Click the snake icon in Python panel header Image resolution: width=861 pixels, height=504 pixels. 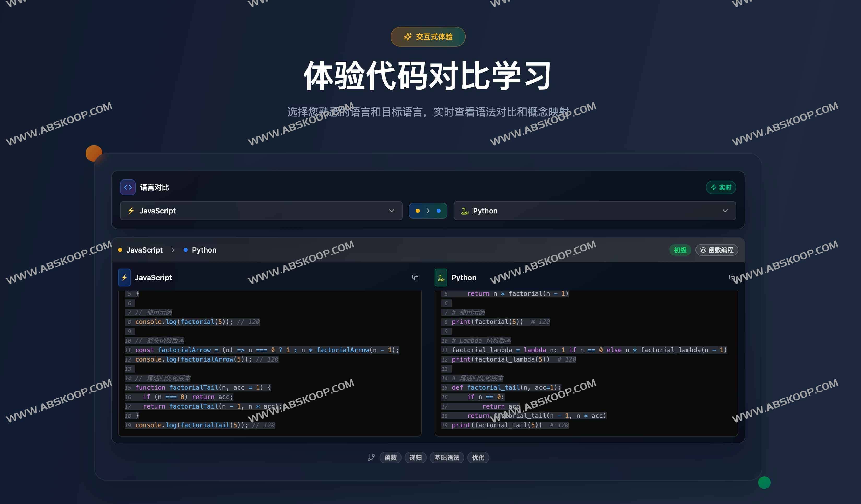click(441, 278)
